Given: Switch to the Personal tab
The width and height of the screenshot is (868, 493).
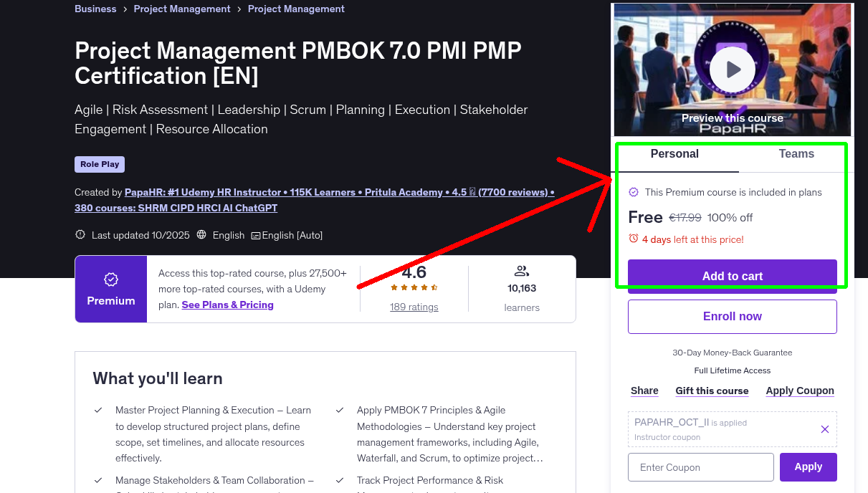Looking at the screenshot, I should point(674,154).
